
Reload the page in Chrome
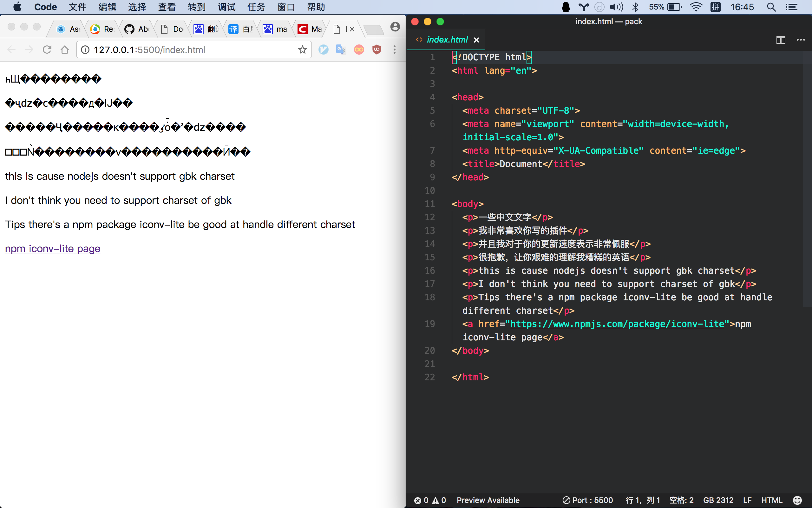click(47, 50)
